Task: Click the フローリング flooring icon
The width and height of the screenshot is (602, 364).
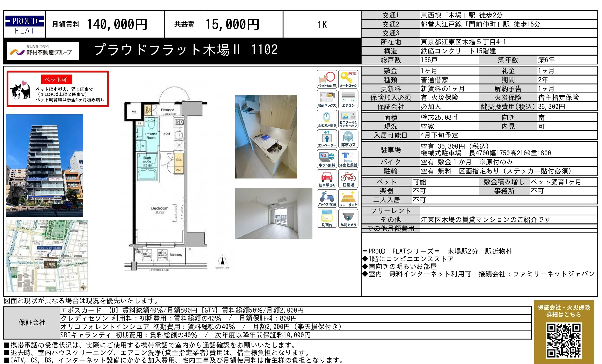Action: (x=348, y=198)
